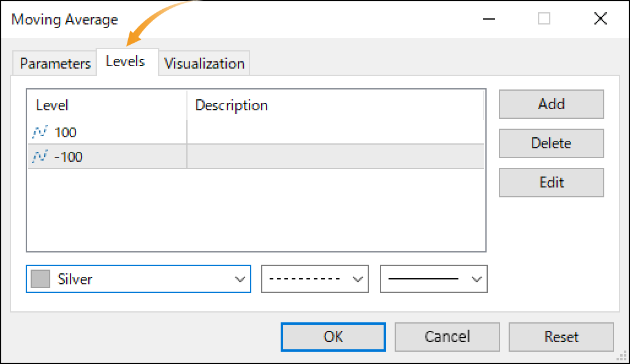The image size is (630, 364).
Task: Delete the selected level
Action: (552, 143)
